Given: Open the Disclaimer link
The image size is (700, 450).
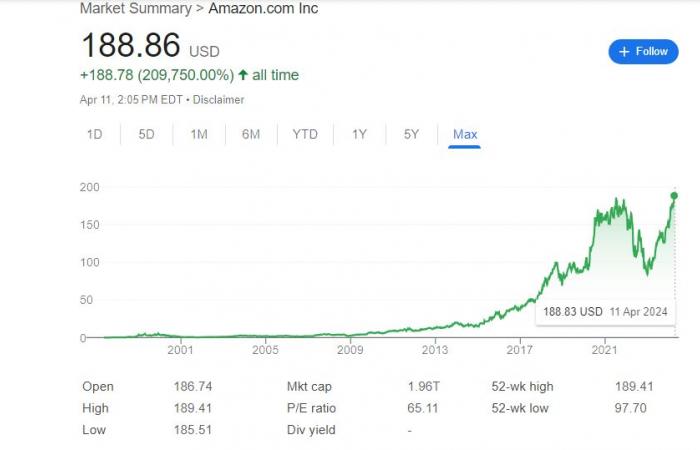Looking at the screenshot, I should click(219, 100).
